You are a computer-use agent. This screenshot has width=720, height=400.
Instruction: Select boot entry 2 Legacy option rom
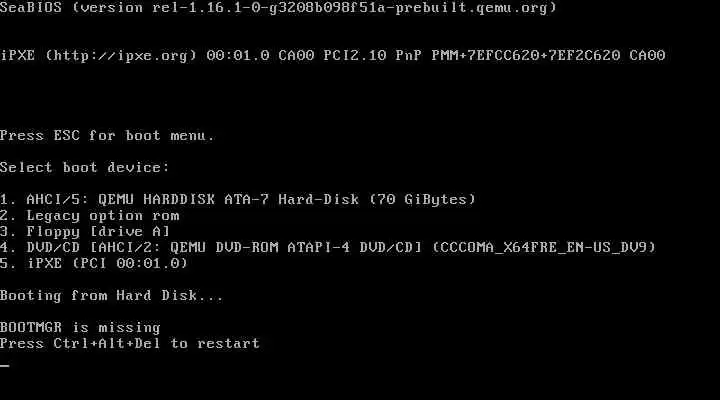[x=90, y=216]
